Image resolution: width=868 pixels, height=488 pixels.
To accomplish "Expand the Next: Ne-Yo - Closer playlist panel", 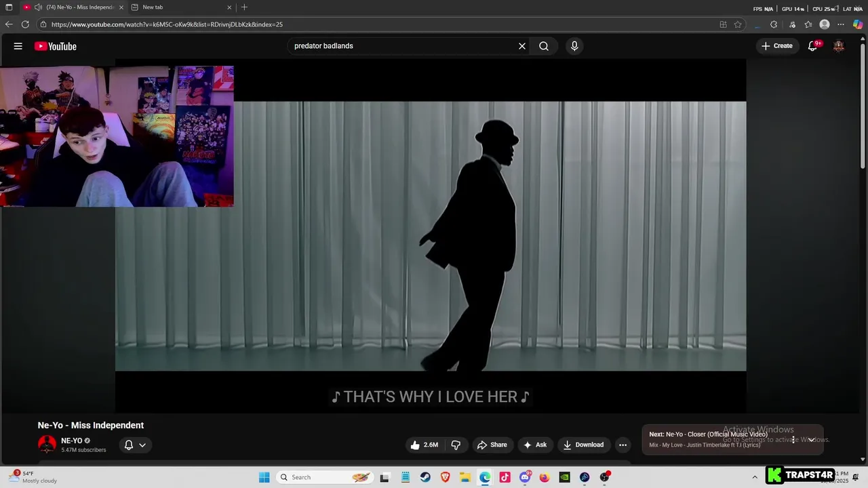I will point(811,440).
